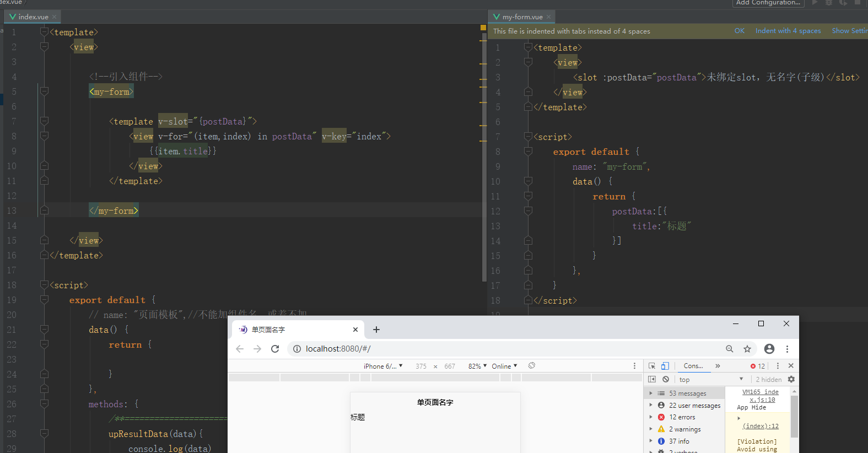Click Show Settings link in notice bar
868x453 pixels.
coord(850,31)
